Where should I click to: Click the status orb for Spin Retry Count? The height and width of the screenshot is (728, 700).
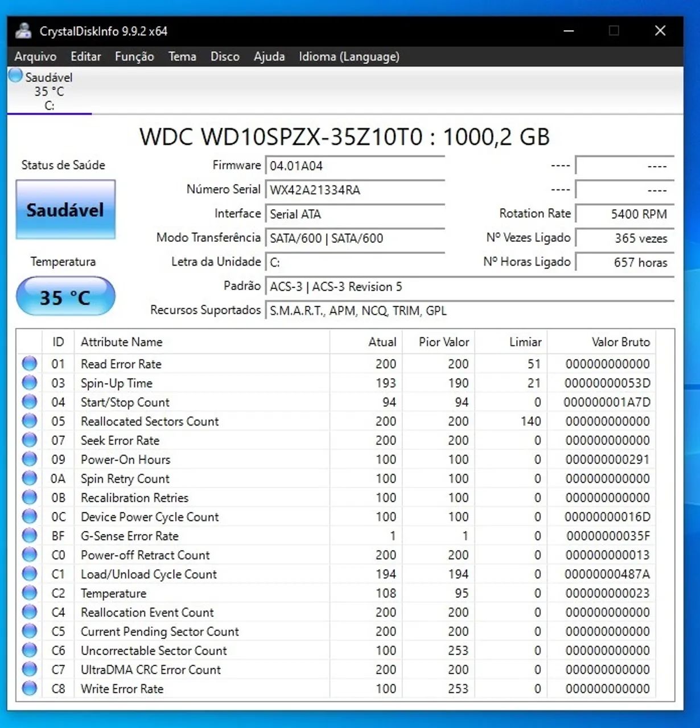tap(30, 478)
